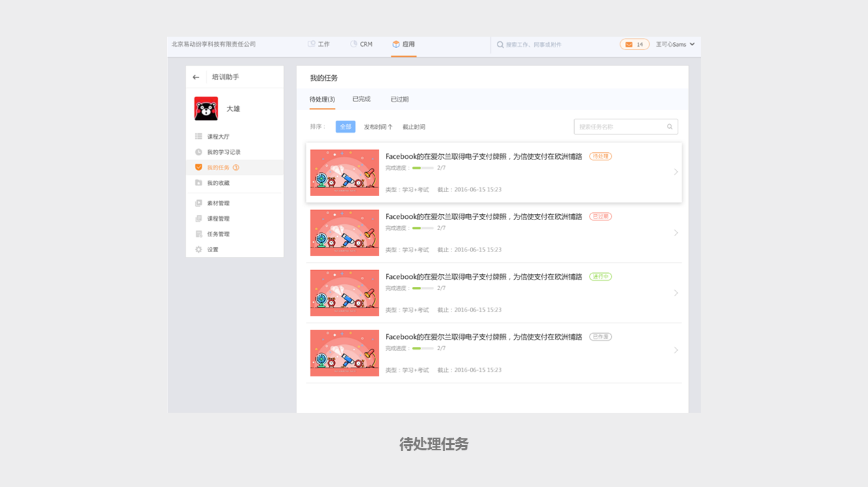
Task: Click the progress bar of the 待处理 task
Action: click(x=423, y=168)
